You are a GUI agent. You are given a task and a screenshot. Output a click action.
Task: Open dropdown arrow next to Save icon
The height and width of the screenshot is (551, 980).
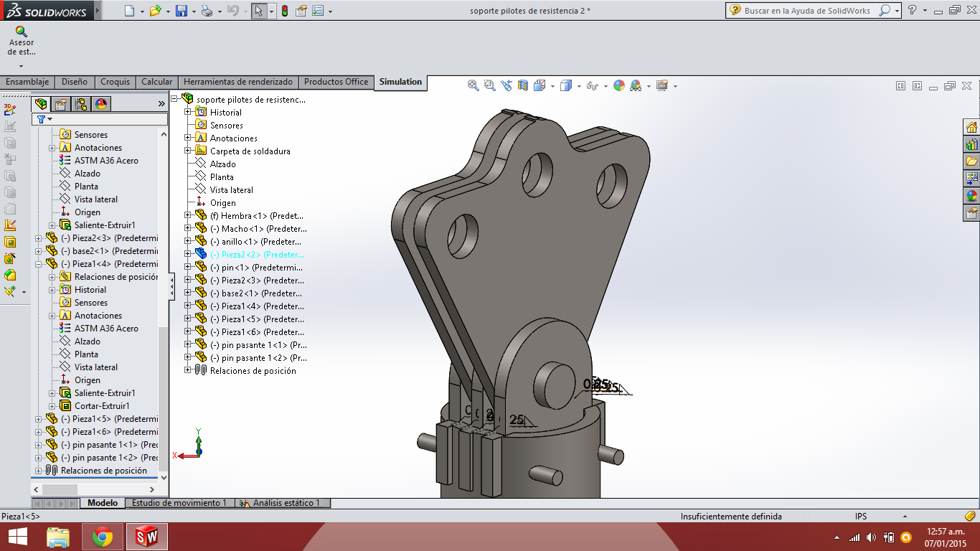pos(194,11)
